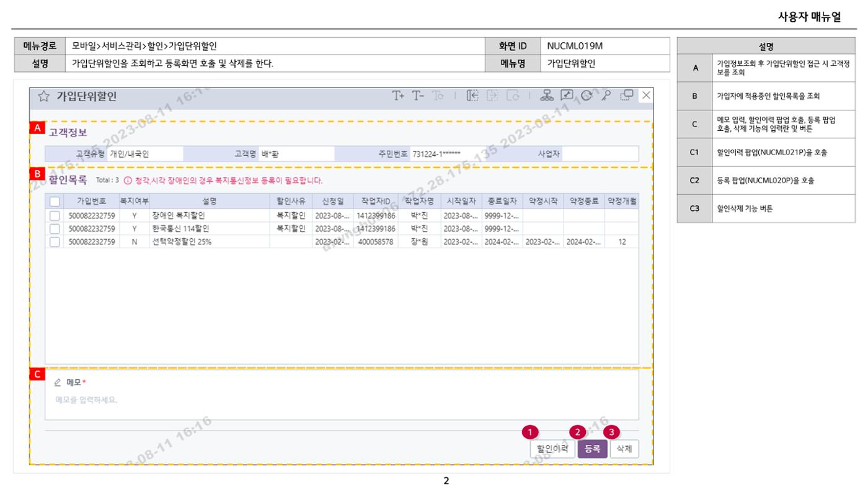Screen dimensions: 868x489
Task: Select cell '선택약정할인 25%'
Action: click(x=210, y=241)
